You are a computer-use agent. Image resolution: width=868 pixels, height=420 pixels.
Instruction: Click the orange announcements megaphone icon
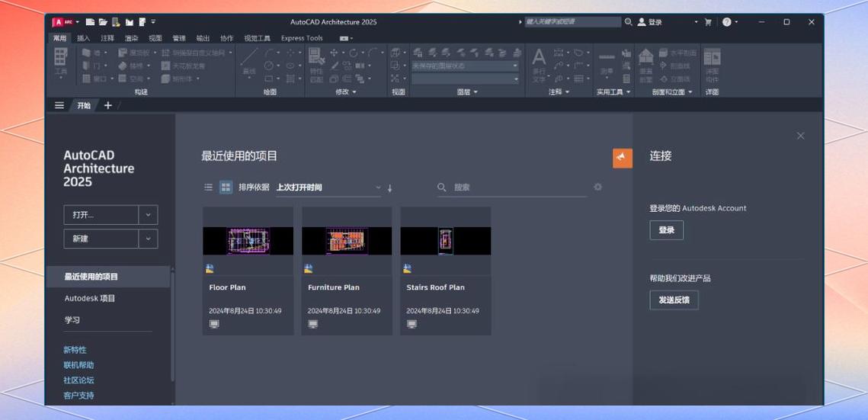click(x=622, y=159)
